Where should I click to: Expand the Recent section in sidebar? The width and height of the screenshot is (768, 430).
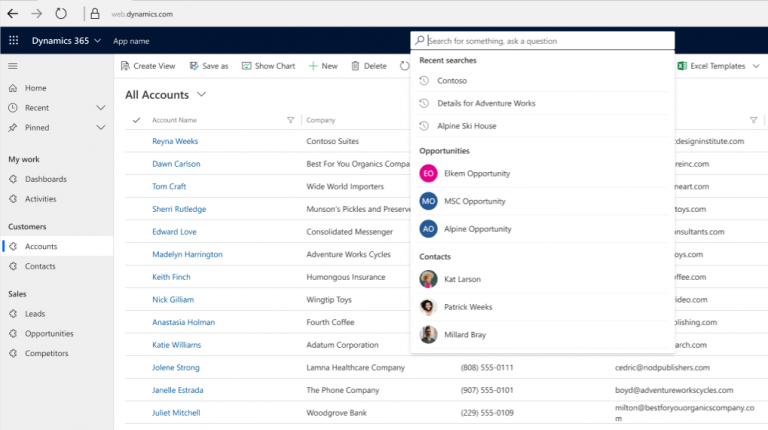pyautogui.click(x=100, y=108)
